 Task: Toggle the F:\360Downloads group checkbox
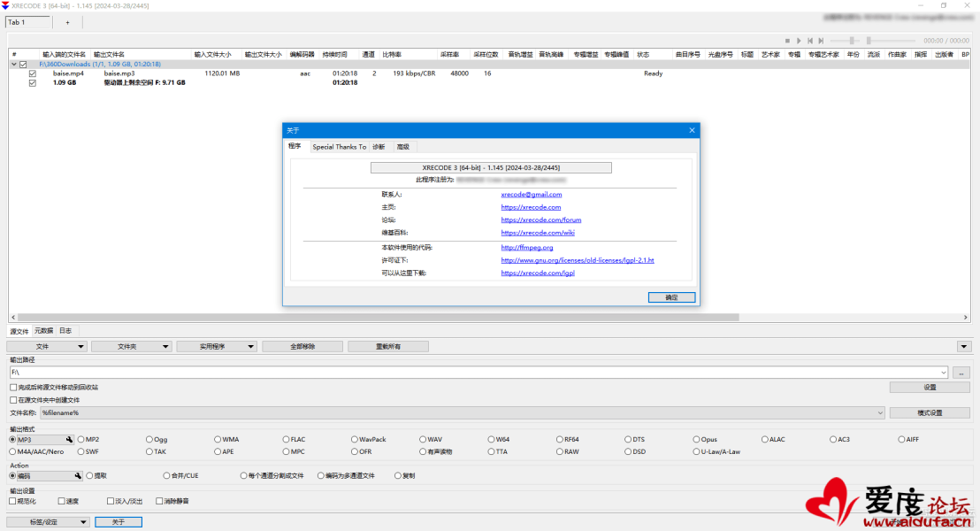23,65
